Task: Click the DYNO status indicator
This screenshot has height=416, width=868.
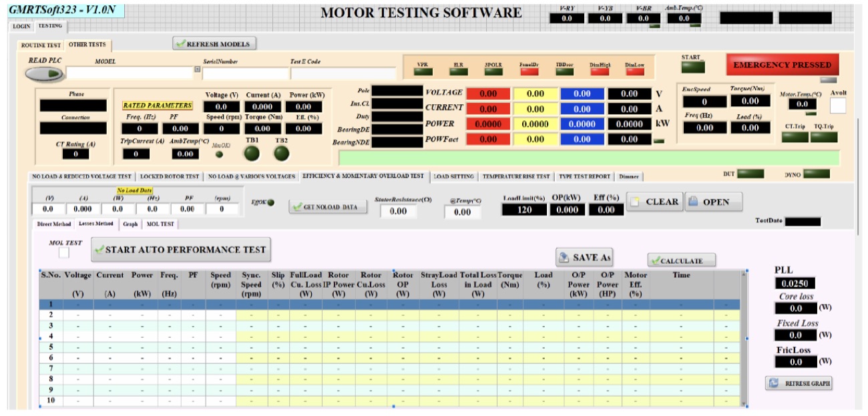Action: point(817,174)
